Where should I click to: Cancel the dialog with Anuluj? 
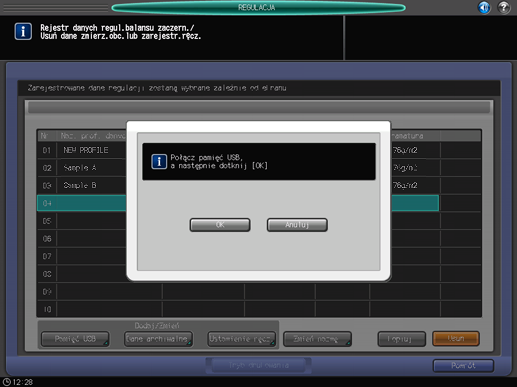[x=297, y=225]
